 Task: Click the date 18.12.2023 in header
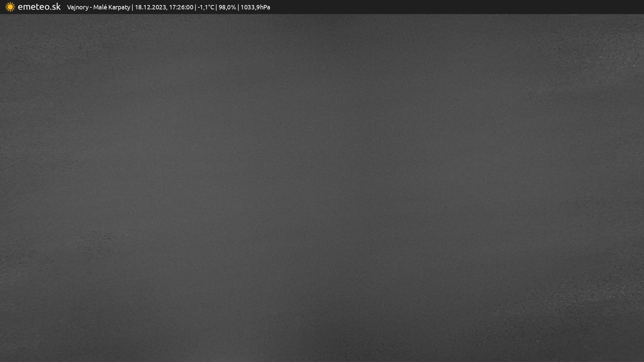click(150, 7)
